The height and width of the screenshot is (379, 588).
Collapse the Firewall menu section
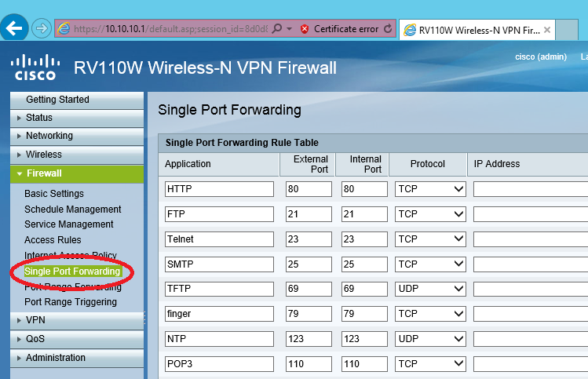click(77, 173)
